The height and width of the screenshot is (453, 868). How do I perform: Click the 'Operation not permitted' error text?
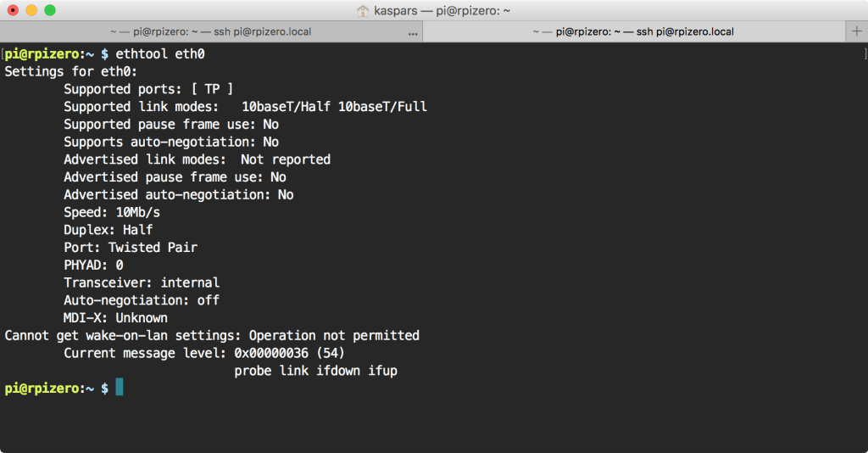click(334, 336)
